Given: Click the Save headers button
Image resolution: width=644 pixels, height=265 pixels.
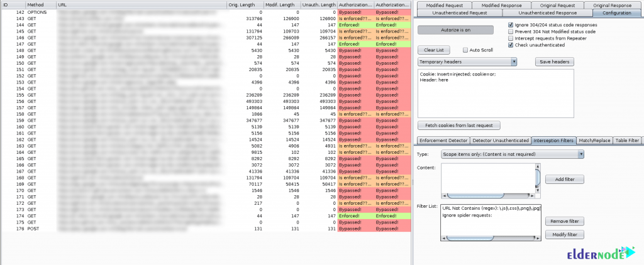Looking at the screenshot, I should click(x=555, y=62).
